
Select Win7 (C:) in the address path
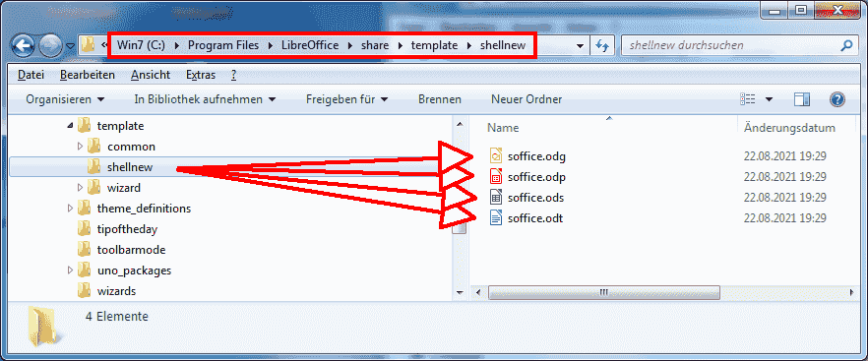click(x=141, y=45)
